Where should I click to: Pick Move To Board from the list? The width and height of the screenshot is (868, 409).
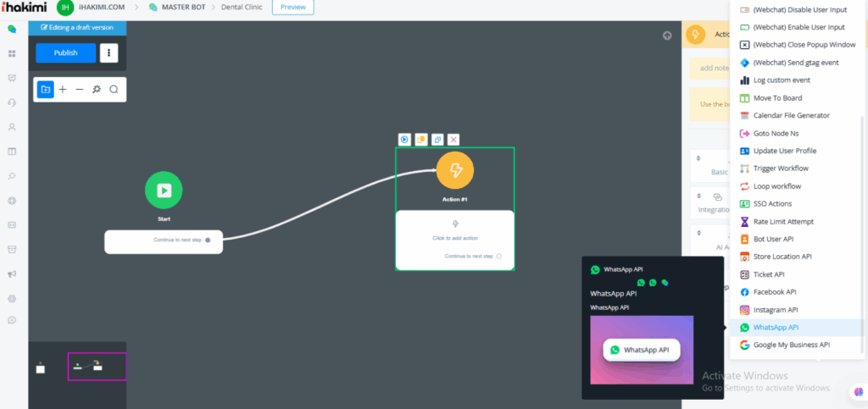(777, 98)
